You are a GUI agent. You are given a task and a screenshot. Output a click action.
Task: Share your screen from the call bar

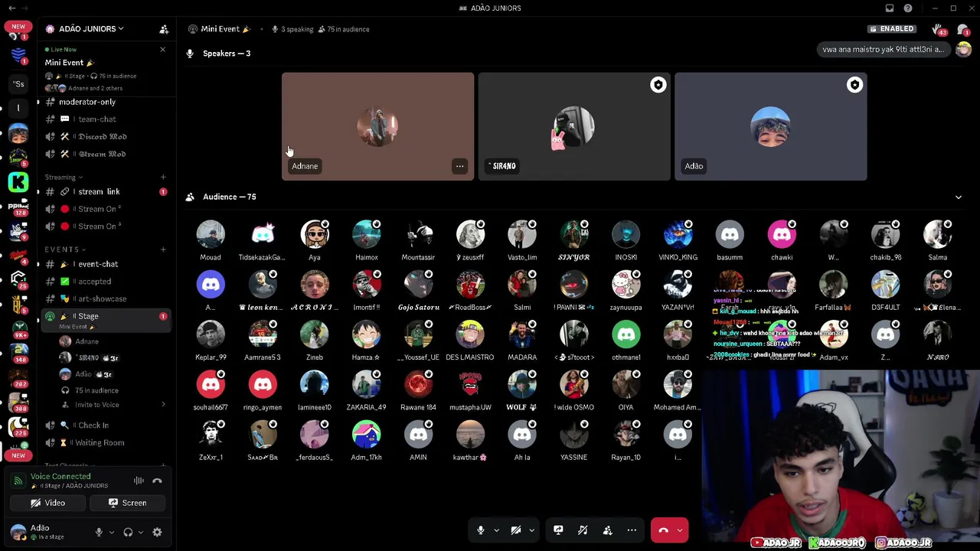558,530
